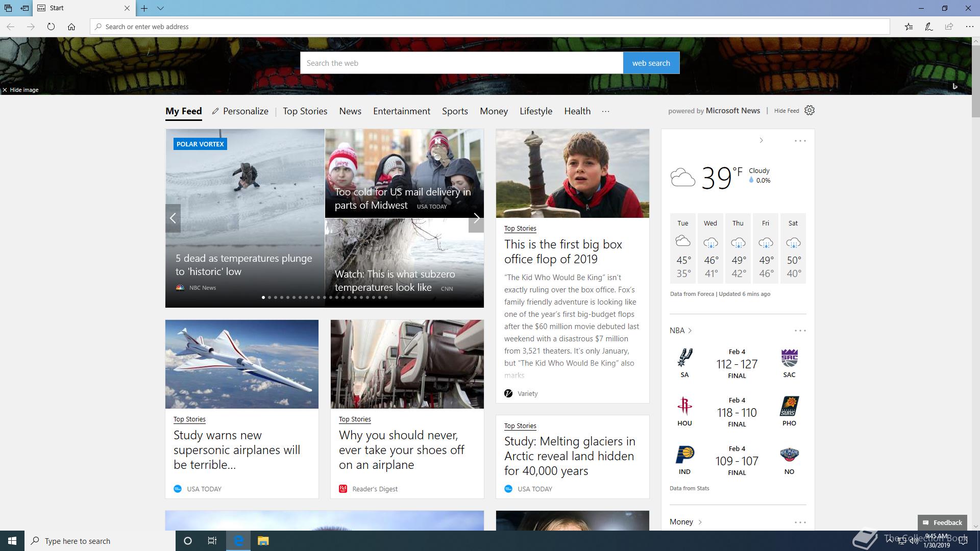This screenshot has height=551, width=980.
Task: Open Cortana circle icon on taskbar
Action: [187, 541]
